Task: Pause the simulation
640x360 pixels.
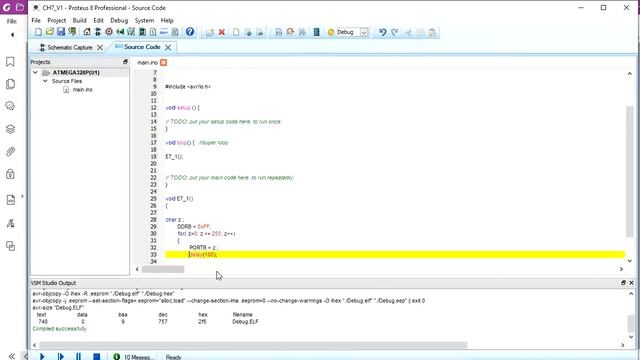Action: (78, 356)
